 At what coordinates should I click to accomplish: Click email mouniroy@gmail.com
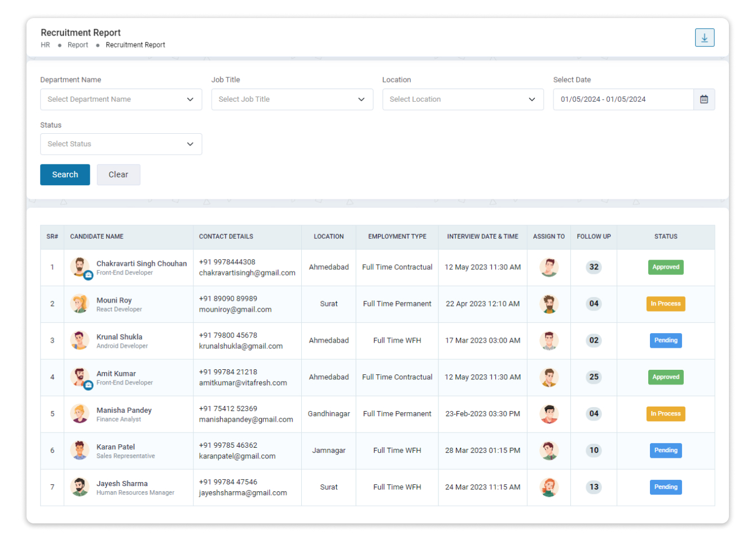coord(235,310)
